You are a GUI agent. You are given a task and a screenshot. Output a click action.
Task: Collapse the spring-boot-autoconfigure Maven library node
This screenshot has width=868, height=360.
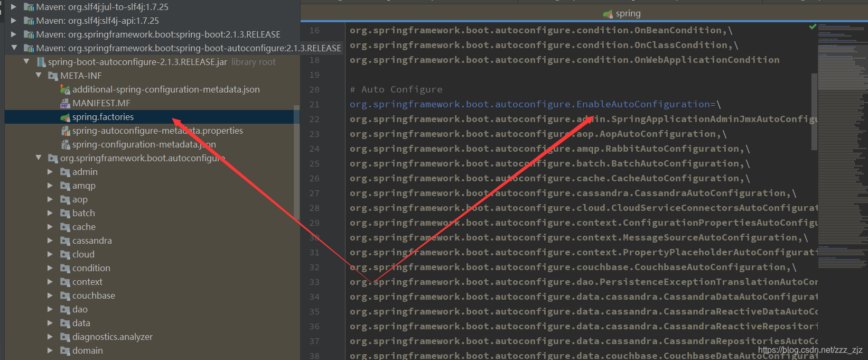(14, 48)
